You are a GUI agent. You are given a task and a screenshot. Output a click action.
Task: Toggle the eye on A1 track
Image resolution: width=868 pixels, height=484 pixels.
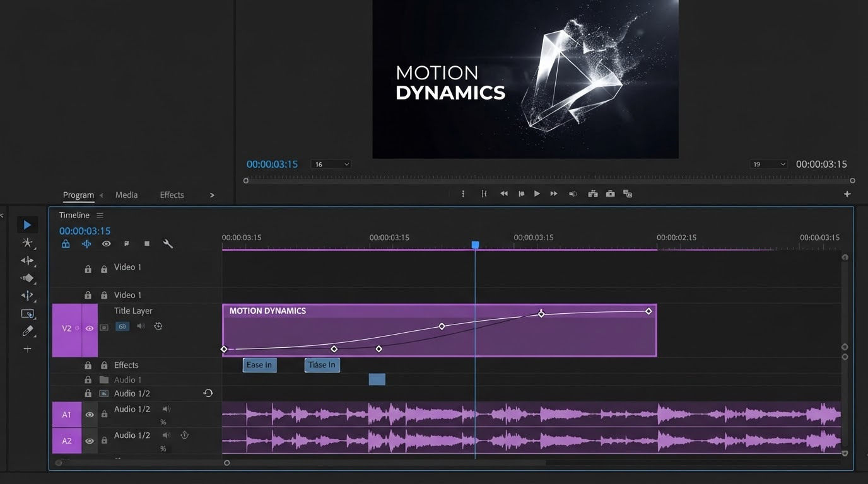[x=90, y=415]
